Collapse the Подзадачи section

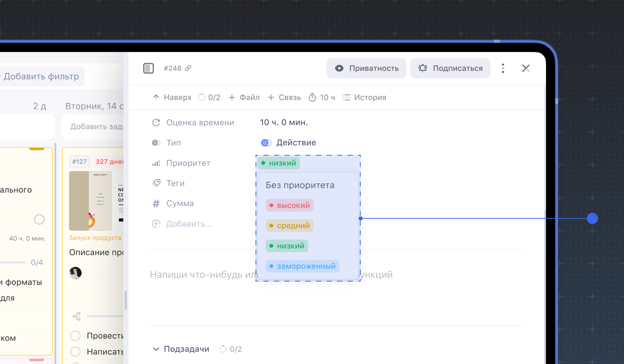(156, 349)
